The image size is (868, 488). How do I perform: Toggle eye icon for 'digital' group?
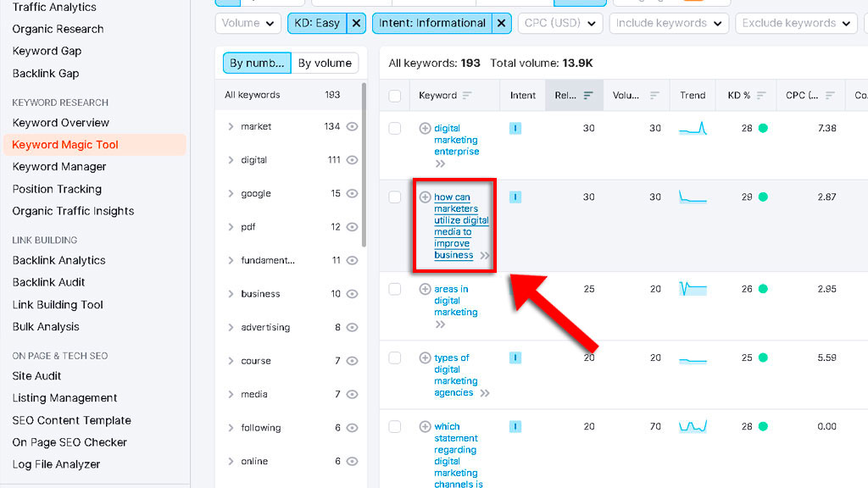[x=352, y=160]
